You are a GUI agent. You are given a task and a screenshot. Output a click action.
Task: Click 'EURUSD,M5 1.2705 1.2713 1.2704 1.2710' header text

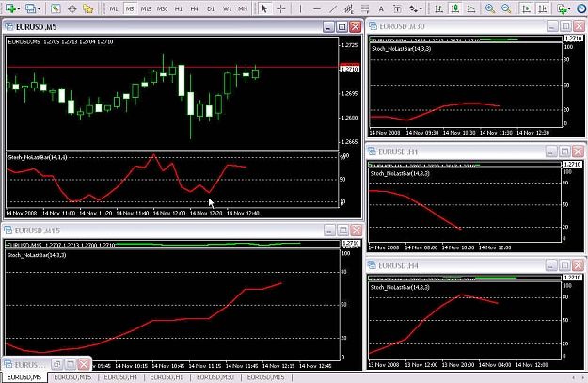coord(60,41)
